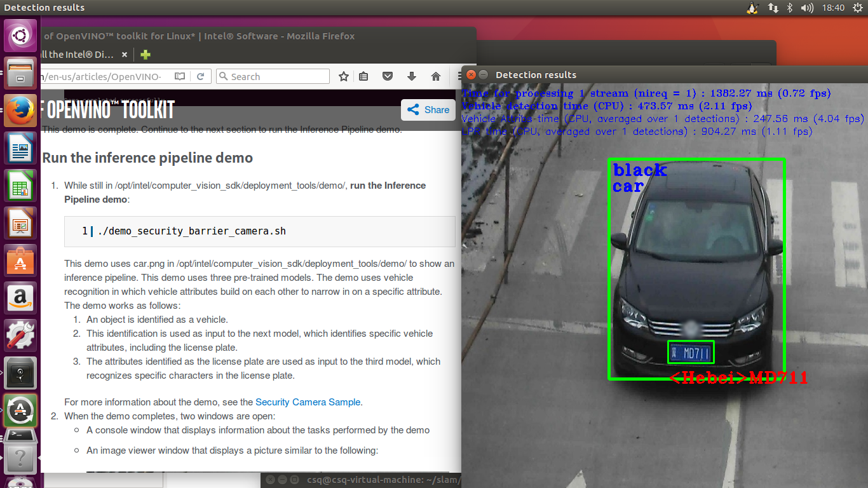Open Firefox downloads arrow

pyautogui.click(x=412, y=76)
